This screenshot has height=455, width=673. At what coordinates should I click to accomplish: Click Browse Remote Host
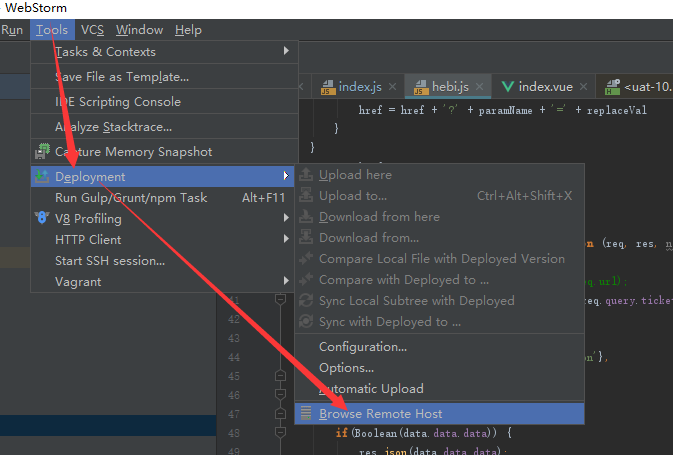click(440, 414)
